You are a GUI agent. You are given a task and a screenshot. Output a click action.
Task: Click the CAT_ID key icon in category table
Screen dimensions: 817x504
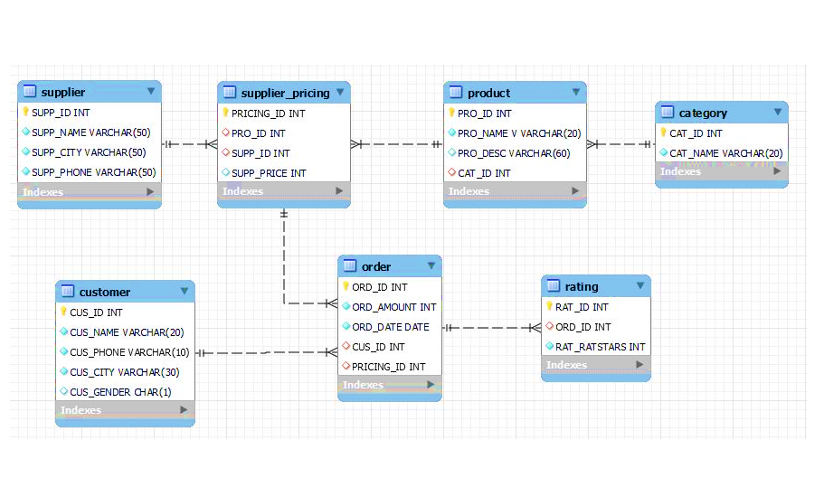[x=663, y=133]
